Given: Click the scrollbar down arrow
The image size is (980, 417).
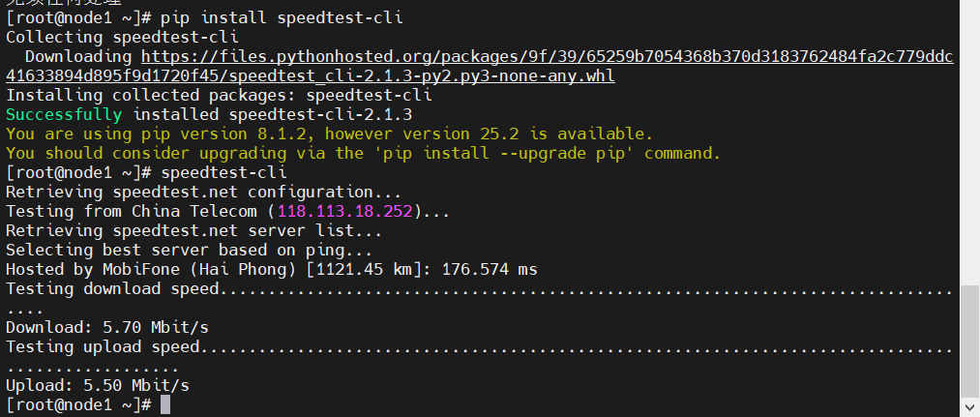Looking at the screenshot, I should point(970,408).
